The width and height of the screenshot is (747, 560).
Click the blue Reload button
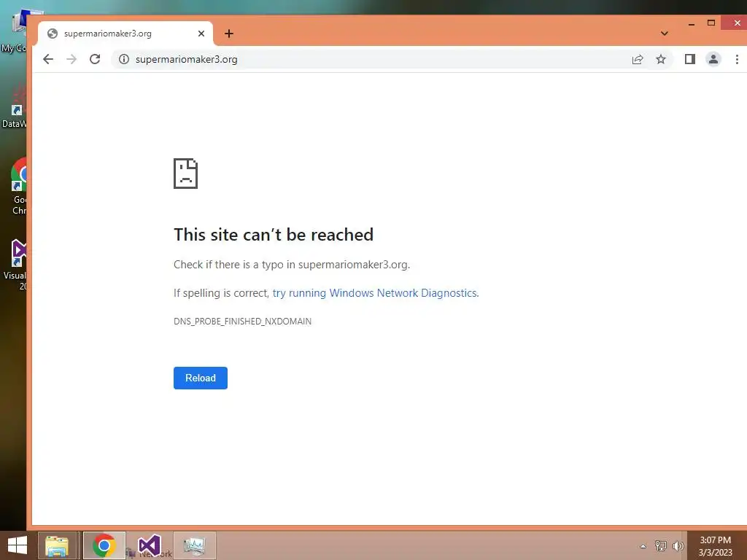(201, 378)
